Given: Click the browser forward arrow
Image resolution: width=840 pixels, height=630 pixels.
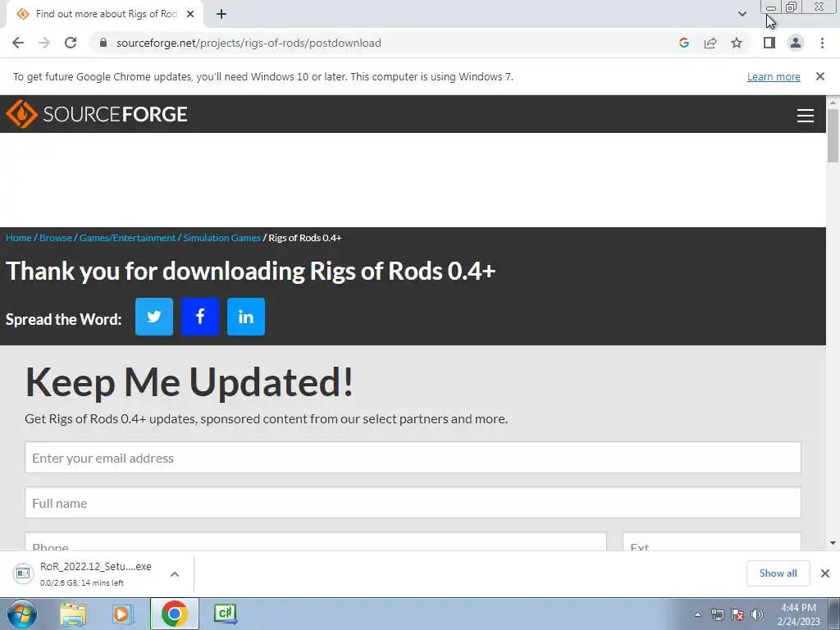Looking at the screenshot, I should pyautogui.click(x=44, y=43).
